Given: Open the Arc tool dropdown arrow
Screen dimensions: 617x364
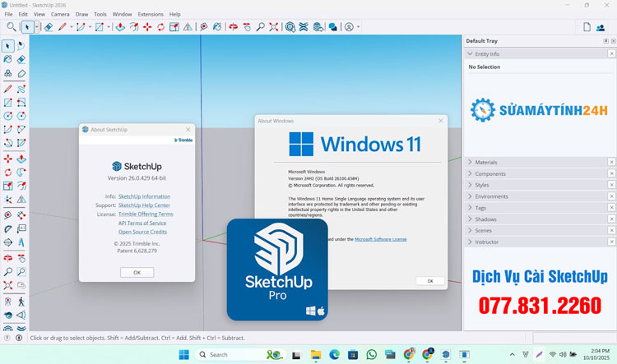Looking at the screenshot, I should 90,27.
